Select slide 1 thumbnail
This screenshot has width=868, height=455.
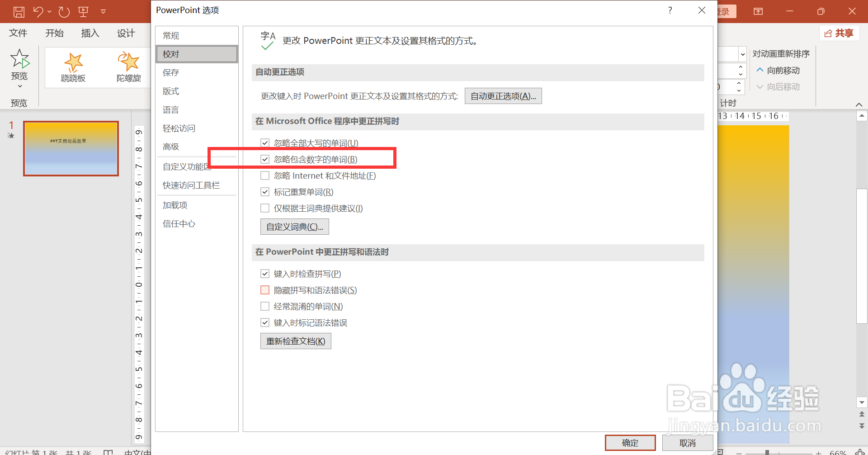point(71,148)
